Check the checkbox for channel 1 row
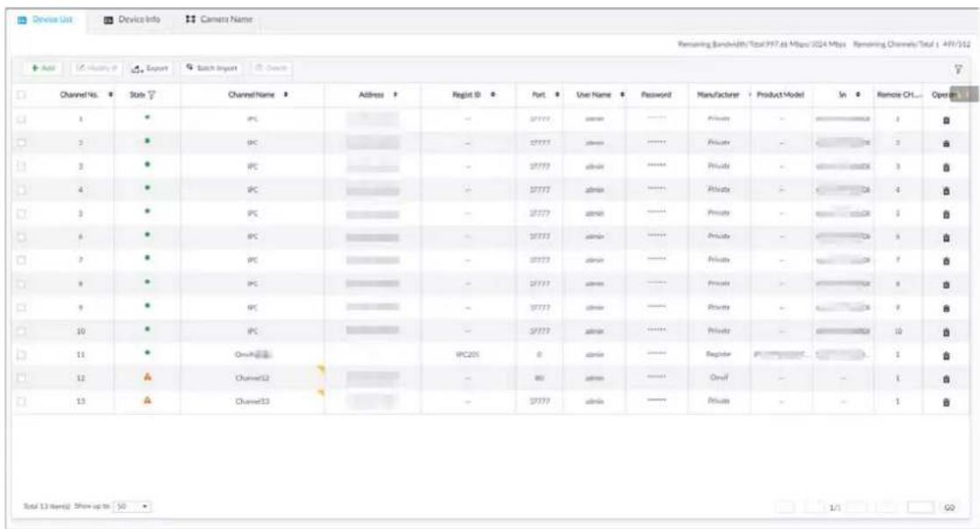The width and height of the screenshot is (980, 529). 21,118
